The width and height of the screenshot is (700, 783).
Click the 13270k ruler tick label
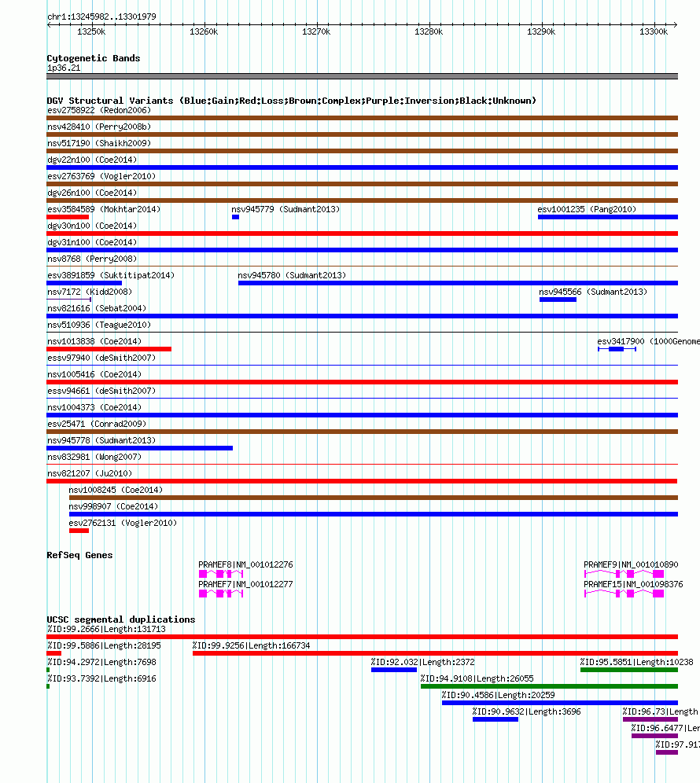click(x=316, y=31)
